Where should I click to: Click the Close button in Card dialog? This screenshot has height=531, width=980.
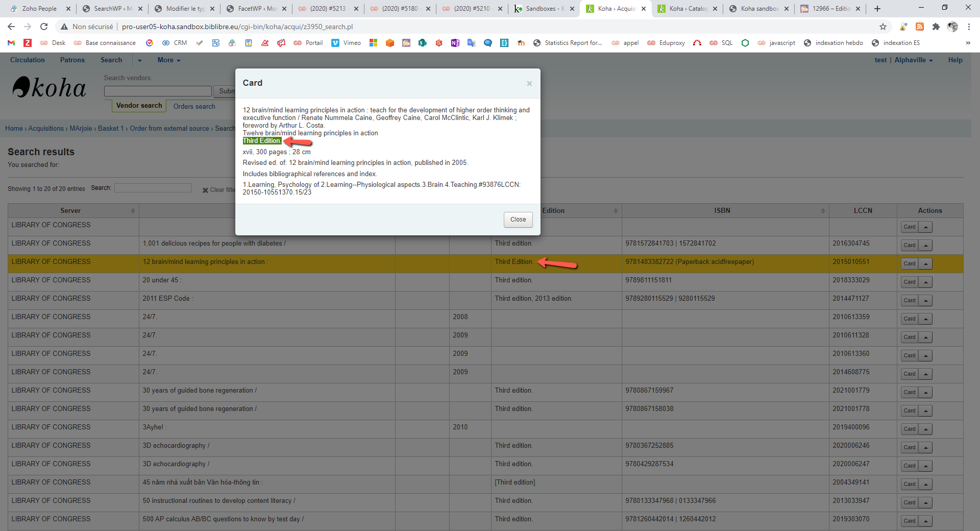[x=518, y=220]
